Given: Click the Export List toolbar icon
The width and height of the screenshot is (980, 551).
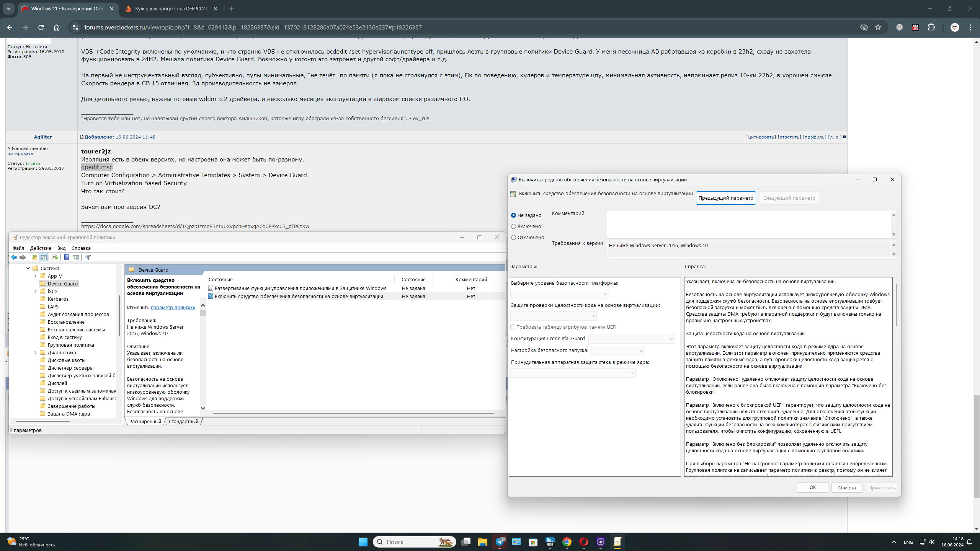Looking at the screenshot, I should tap(55, 258).
